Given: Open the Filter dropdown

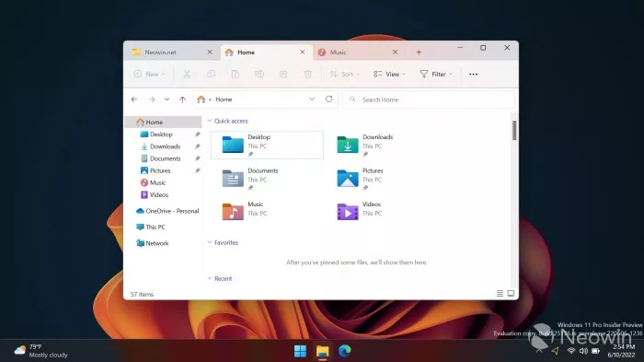Looking at the screenshot, I should (x=436, y=75).
